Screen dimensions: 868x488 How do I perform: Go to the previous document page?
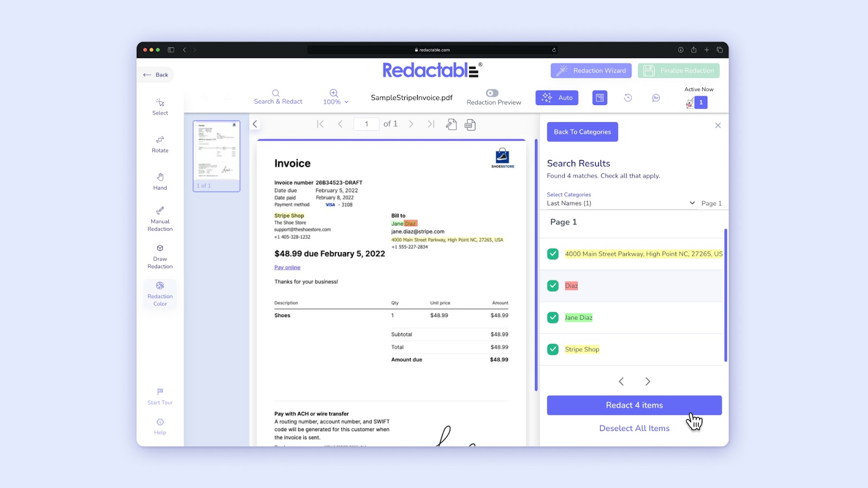click(x=340, y=124)
